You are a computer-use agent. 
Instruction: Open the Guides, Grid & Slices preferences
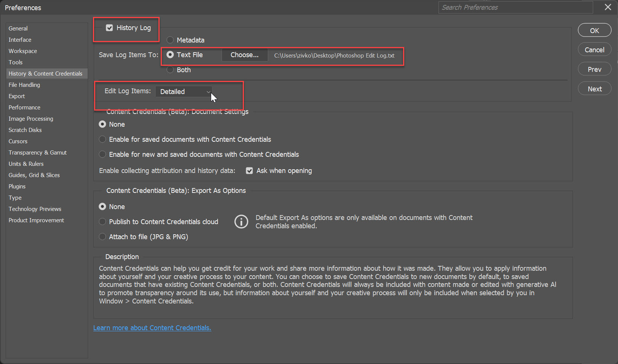[34, 175]
